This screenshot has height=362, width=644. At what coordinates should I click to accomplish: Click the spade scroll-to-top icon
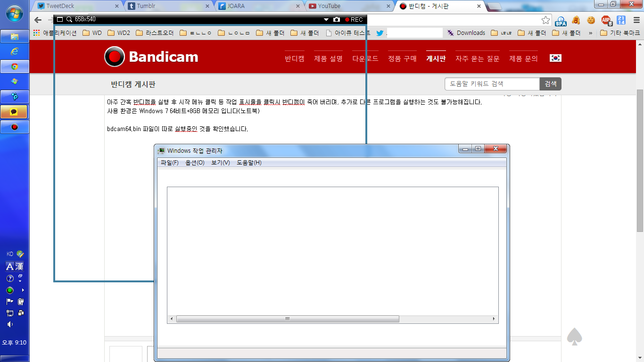coord(574,337)
